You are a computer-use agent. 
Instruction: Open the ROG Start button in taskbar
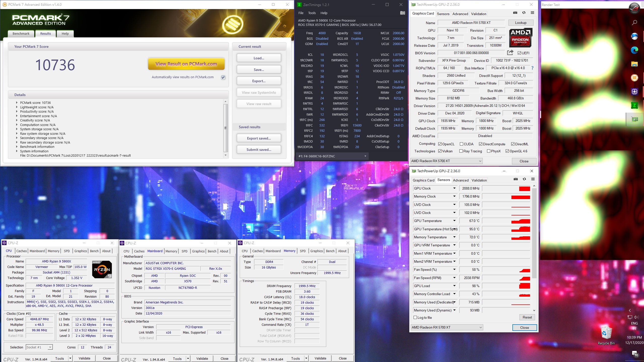pos(634,8)
